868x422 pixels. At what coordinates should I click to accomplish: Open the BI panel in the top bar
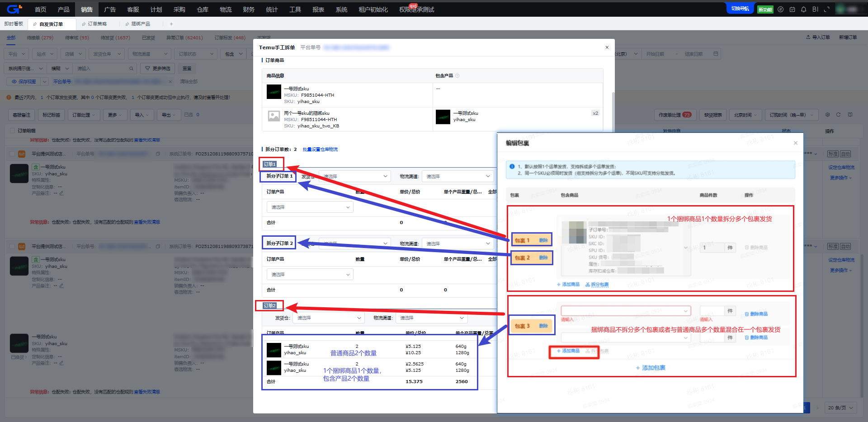pyautogui.click(x=815, y=9)
